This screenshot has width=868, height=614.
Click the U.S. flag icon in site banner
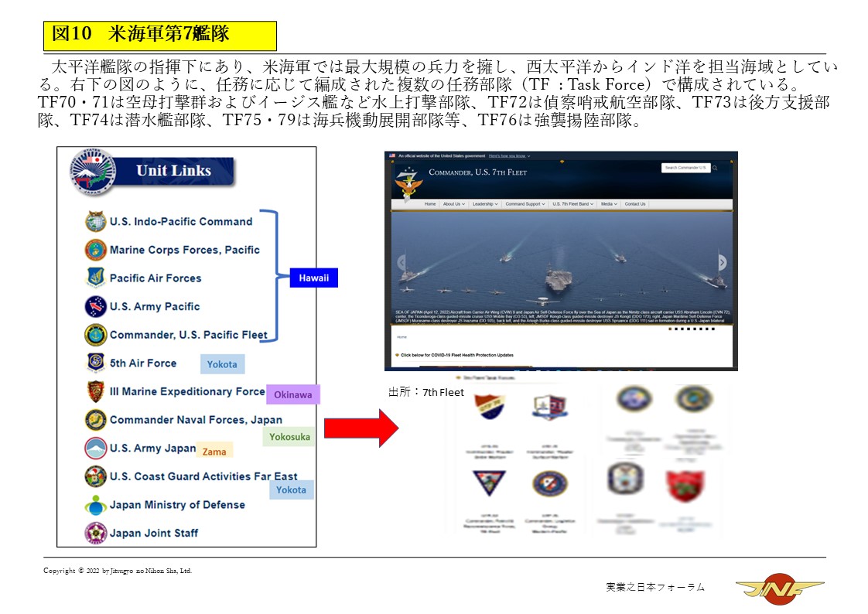tap(392, 156)
